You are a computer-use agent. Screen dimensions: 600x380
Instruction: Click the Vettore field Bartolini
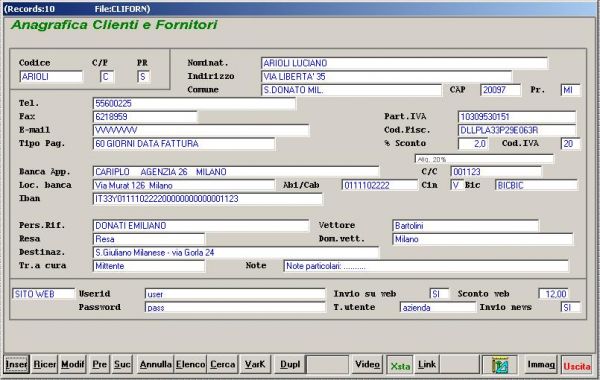pos(466,225)
